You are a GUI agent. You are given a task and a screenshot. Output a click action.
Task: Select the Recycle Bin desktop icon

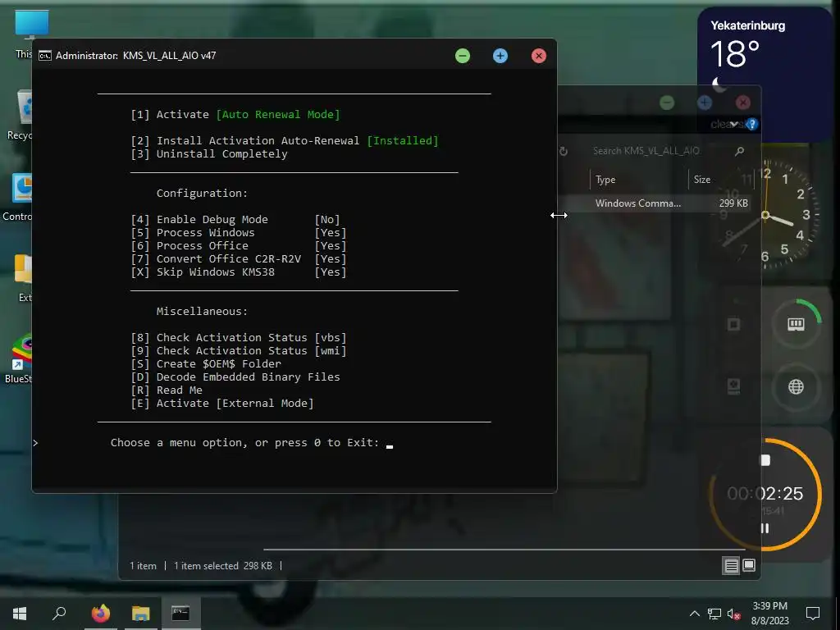coord(21,115)
